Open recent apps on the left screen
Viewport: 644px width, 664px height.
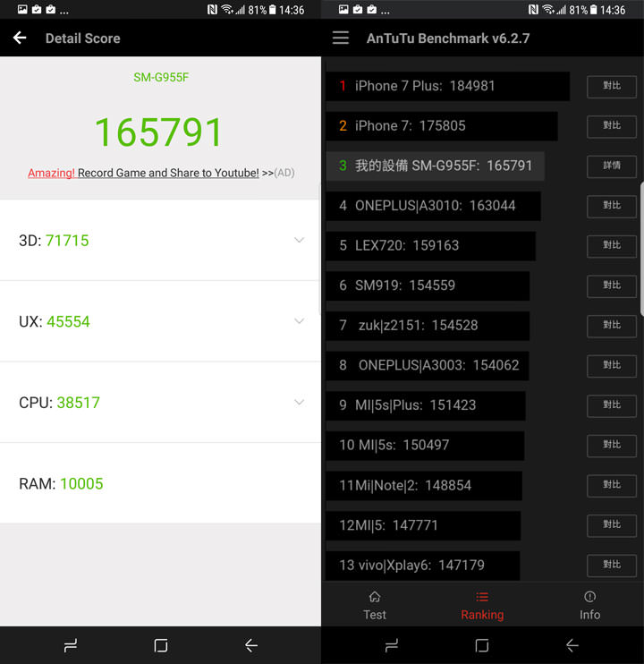point(69,645)
